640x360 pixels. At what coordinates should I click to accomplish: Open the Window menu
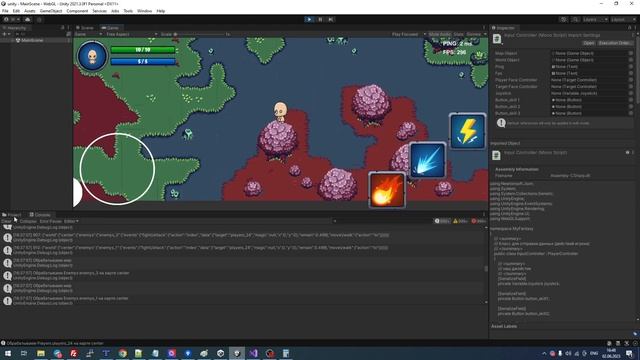tap(144, 11)
